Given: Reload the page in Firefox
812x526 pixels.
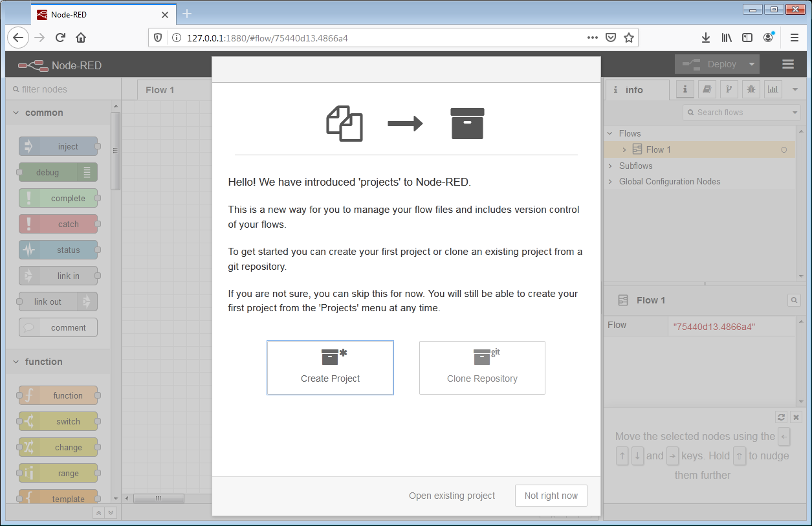Looking at the screenshot, I should pos(60,38).
